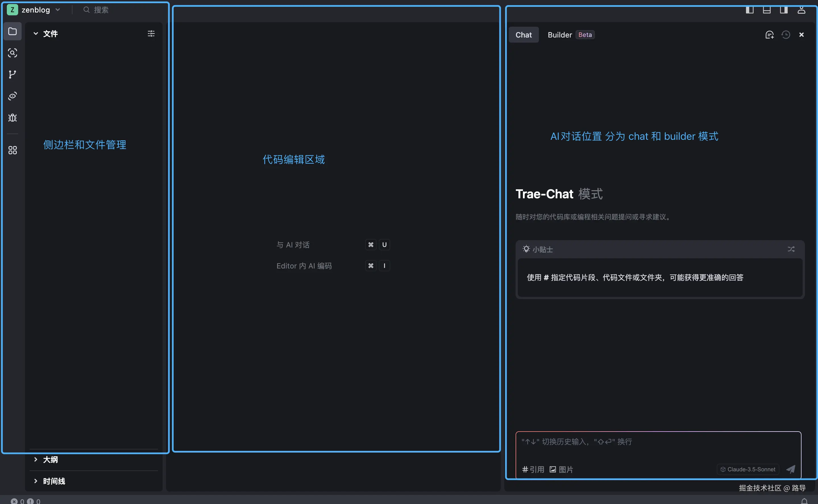
Task: Click the #引用 reference button
Action: 533,469
